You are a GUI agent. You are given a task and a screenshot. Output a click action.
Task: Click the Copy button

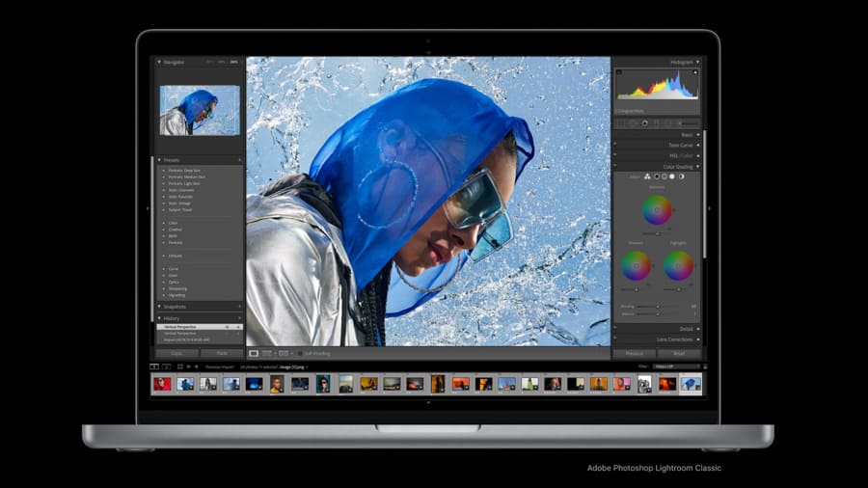click(x=177, y=354)
